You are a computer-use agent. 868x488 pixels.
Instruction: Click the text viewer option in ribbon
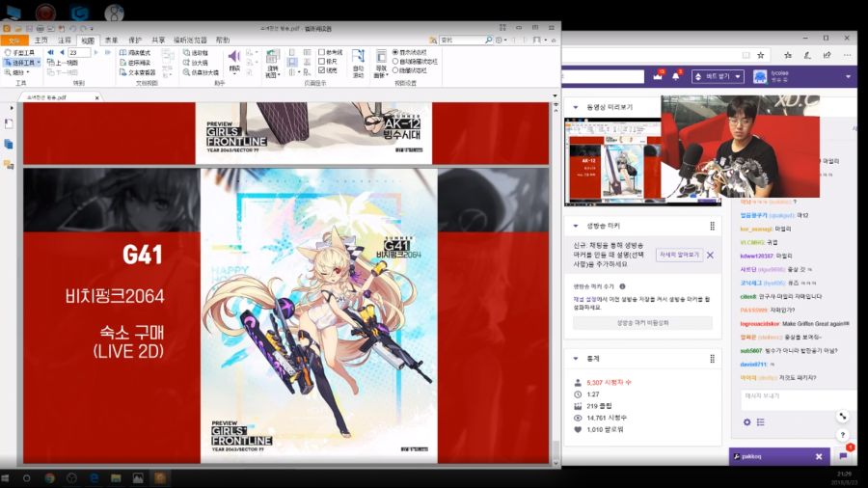pyautogui.click(x=137, y=72)
